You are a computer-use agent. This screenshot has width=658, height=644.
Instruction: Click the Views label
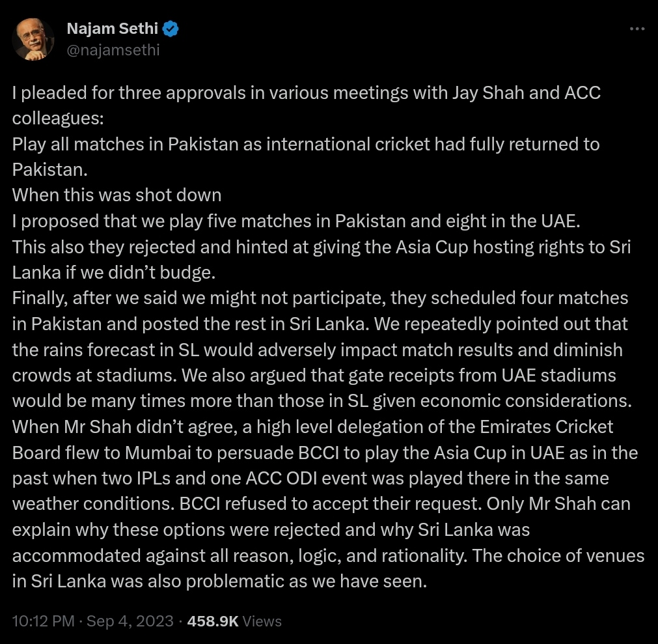262,621
